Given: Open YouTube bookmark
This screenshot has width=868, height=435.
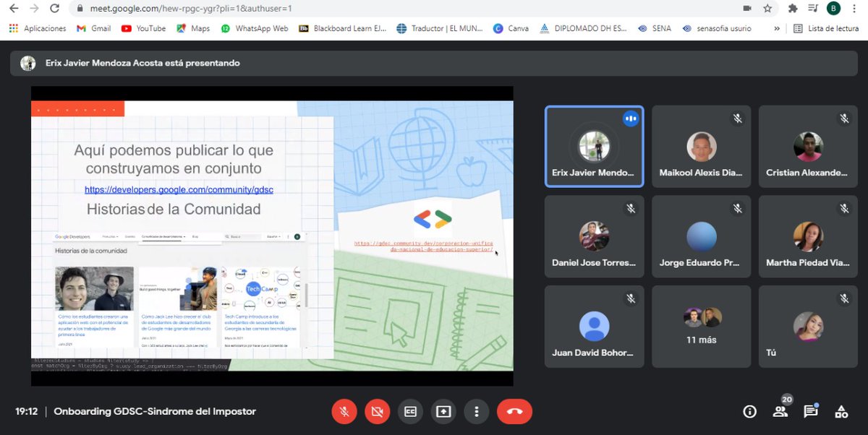Looking at the screenshot, I should pyautogui.click(x=143, y=28).
